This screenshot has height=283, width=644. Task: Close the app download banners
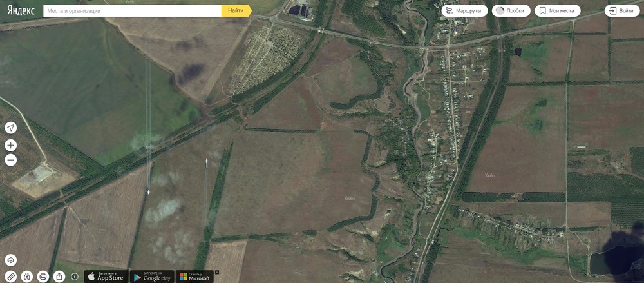(217, 272)
